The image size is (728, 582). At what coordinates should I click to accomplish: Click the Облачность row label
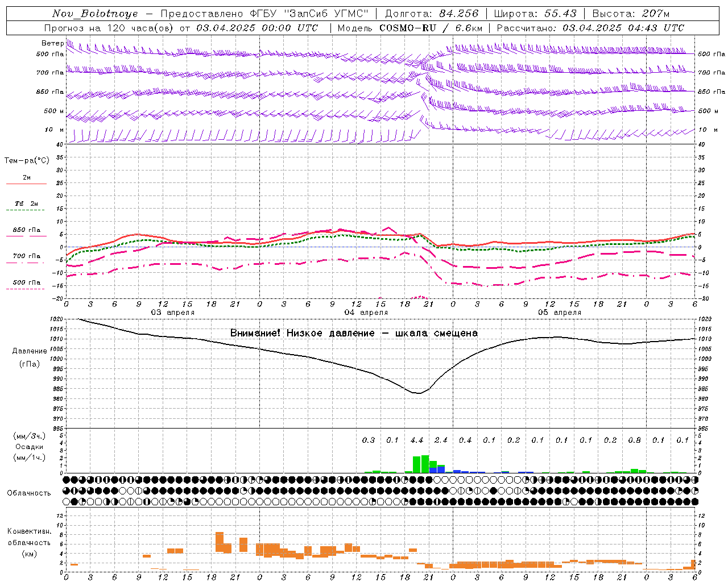(29, 493)
